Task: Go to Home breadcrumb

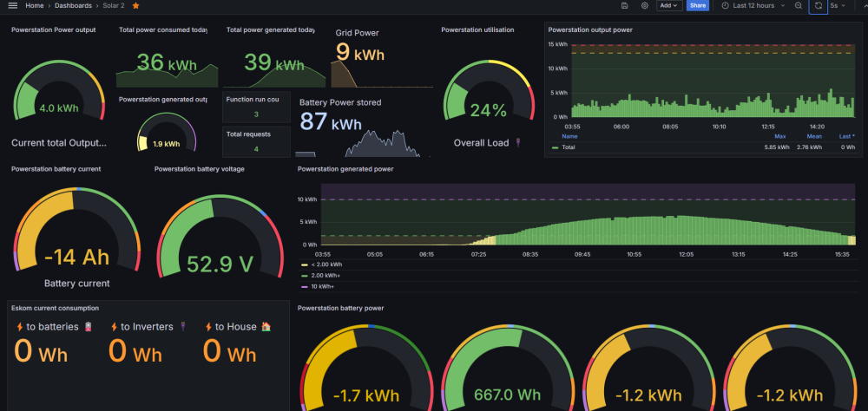Action: click(35, 5)
